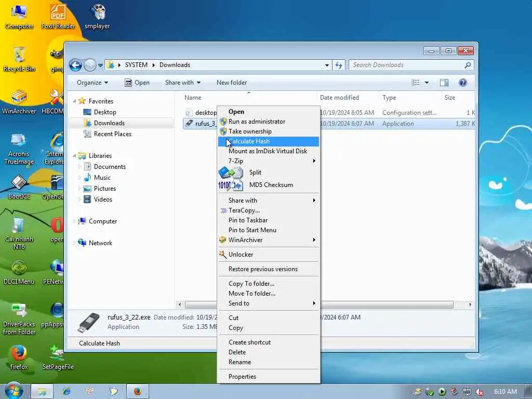This screenshot has height=399, width=532.
Task: Select TeraCopy... menu entry
Action: [x=269, y=210]
